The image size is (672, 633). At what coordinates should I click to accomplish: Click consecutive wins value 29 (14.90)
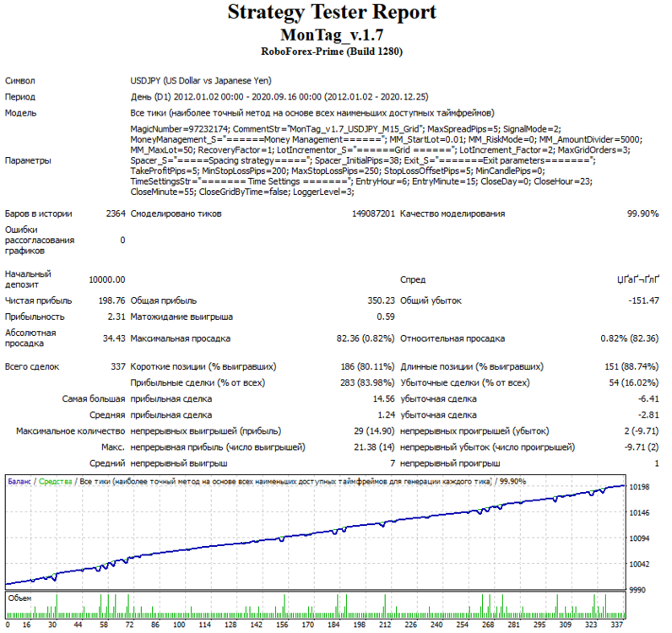click(x=374, y=430)
